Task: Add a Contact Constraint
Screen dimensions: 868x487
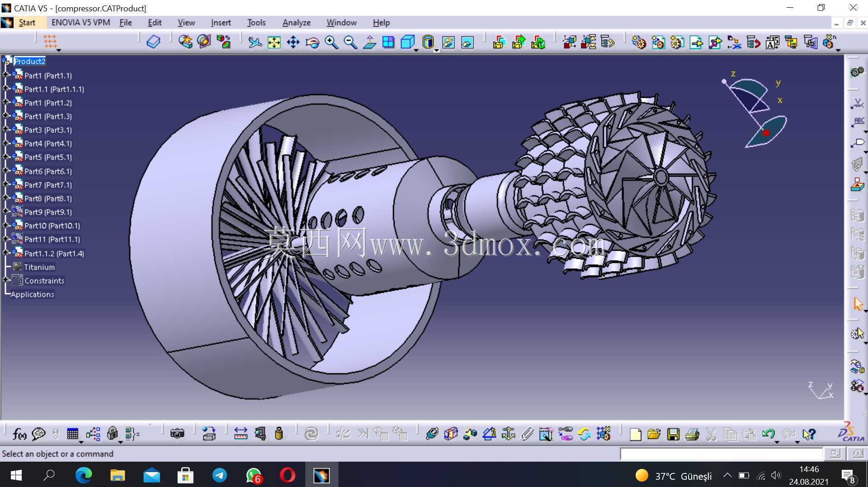Action: pos(451,434)
